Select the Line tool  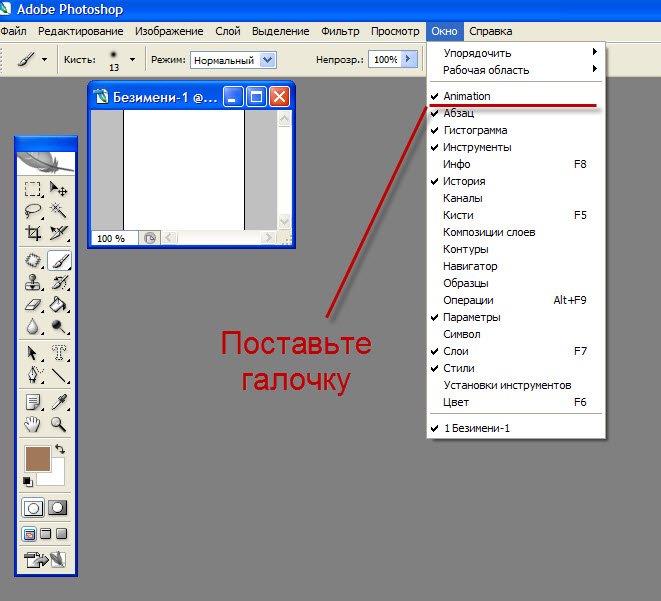pos(59,375)
